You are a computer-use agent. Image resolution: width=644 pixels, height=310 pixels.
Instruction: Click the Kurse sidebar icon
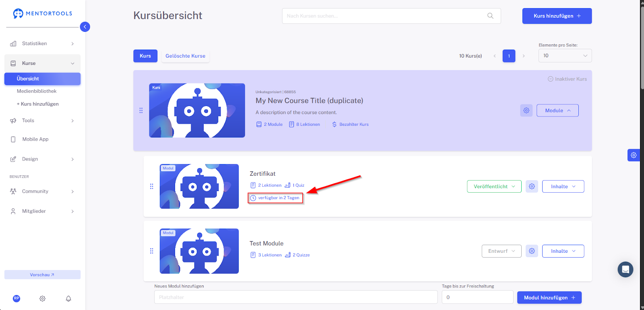(x=13, y=63)
